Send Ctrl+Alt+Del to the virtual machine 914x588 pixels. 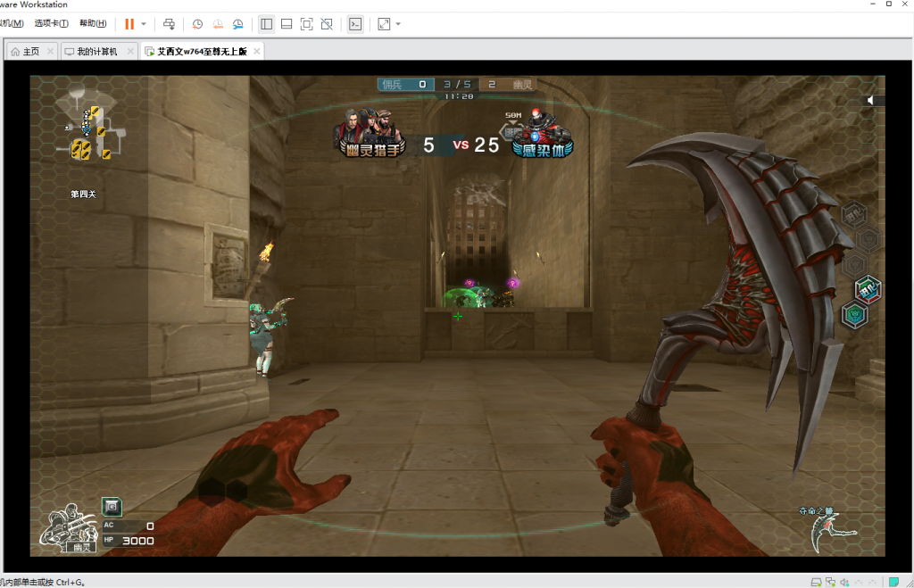[x=169, y=24]
